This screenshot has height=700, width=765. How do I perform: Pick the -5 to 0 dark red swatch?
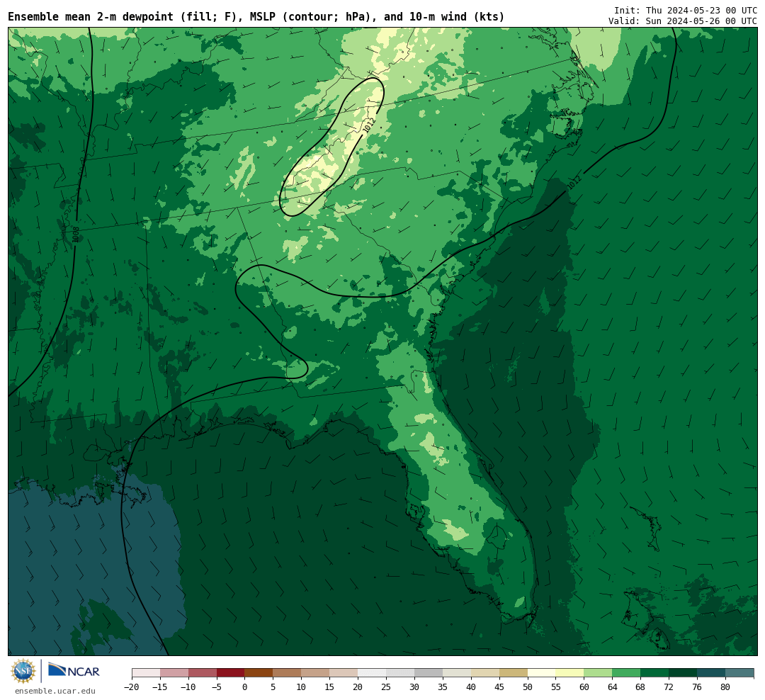pos(230,673)
